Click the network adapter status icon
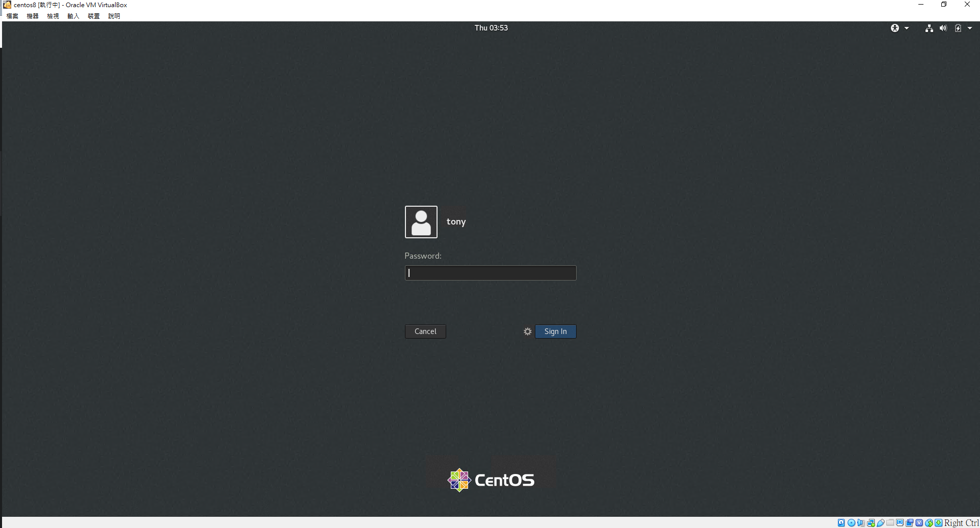This screenshot has width=980, height=528. click(x=871, y=523)
